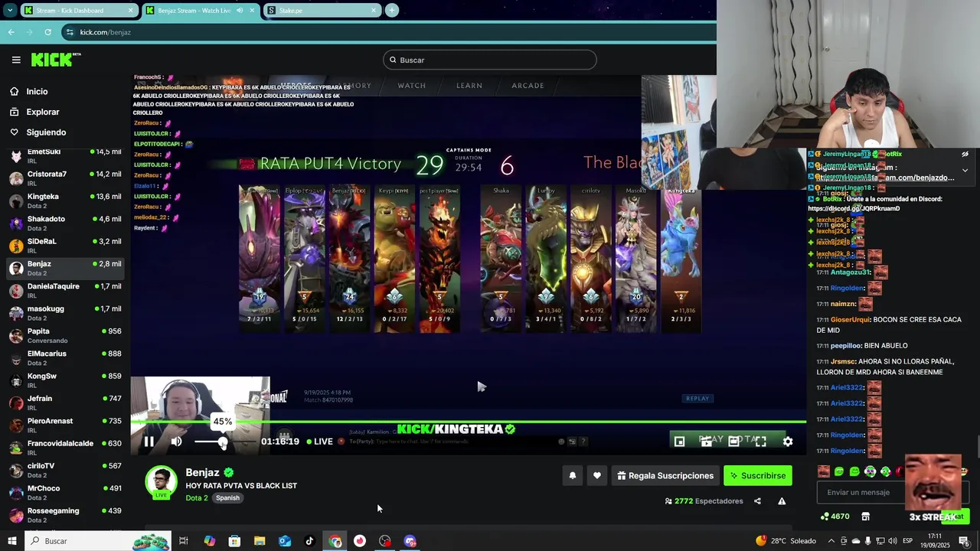Click the Suscribirse button
Screen dimensions: 980x551
pos(758,475)
